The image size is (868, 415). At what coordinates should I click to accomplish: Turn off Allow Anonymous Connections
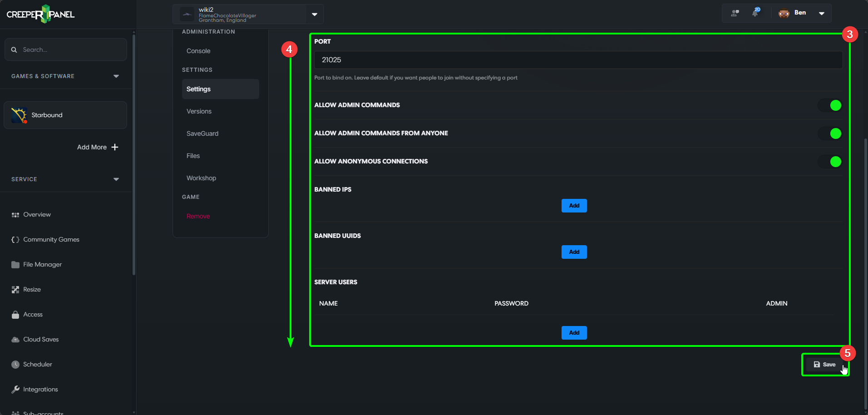[x=830, y=162]
